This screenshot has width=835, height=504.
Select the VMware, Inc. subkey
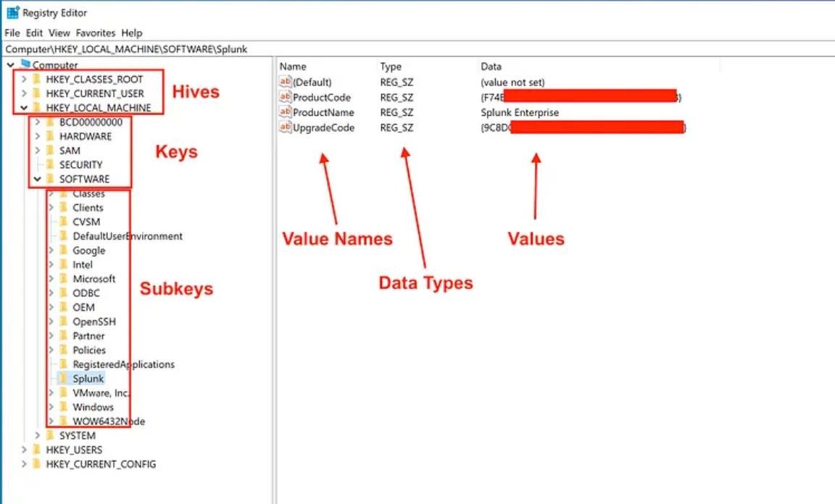[101, 392]
